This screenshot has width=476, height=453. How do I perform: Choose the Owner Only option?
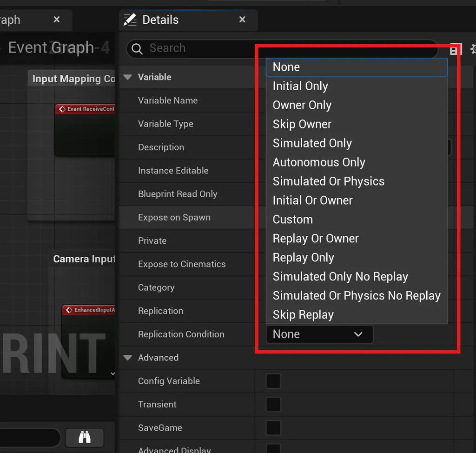357,105
